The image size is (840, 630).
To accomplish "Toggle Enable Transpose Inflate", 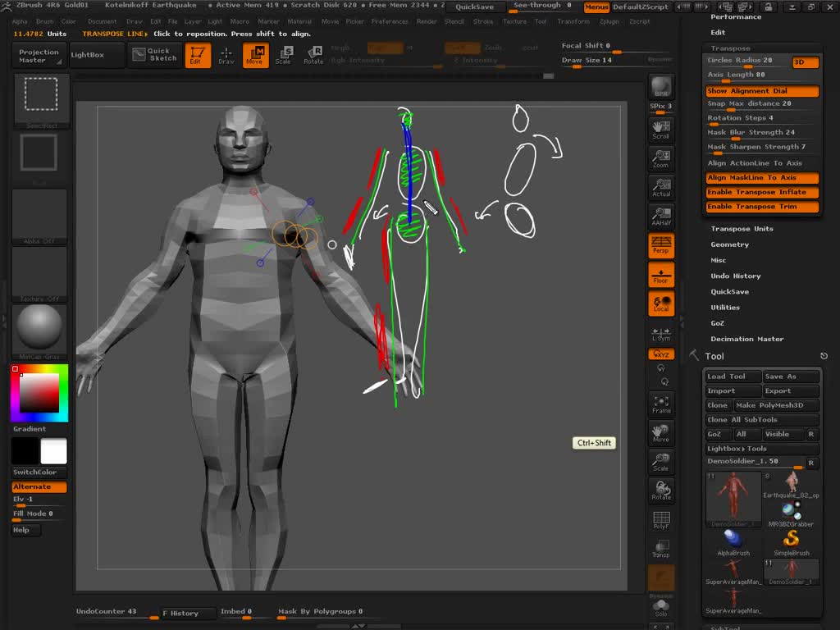I will coord(762,192).
